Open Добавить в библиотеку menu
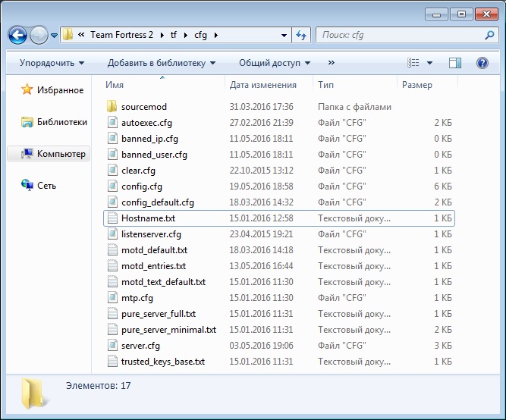This screenshot has height=420, width=506. click(162, 63)
